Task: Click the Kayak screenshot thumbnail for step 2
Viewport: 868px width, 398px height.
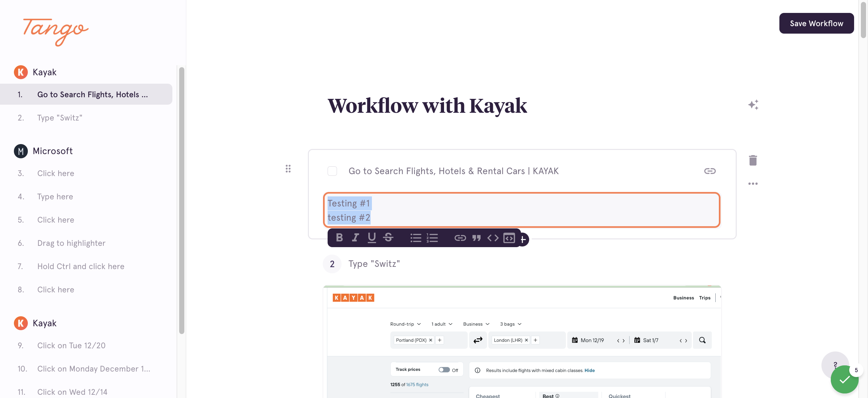Action: pyautogui.click(x=522, y=341)
